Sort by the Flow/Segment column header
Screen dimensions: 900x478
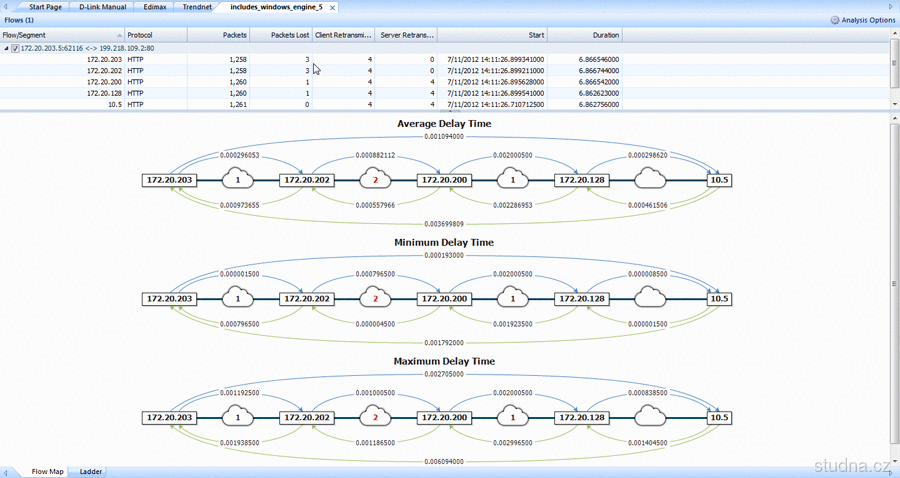point(60,35)
